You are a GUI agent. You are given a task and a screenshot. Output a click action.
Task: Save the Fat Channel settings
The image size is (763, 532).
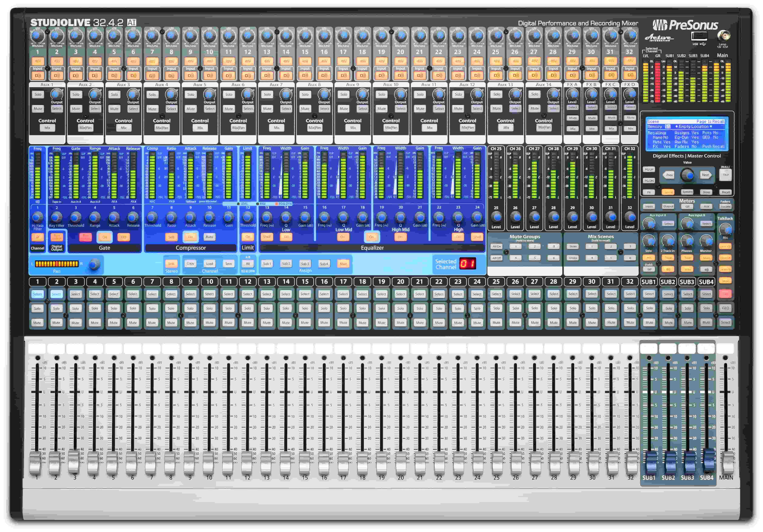(228, 263)
